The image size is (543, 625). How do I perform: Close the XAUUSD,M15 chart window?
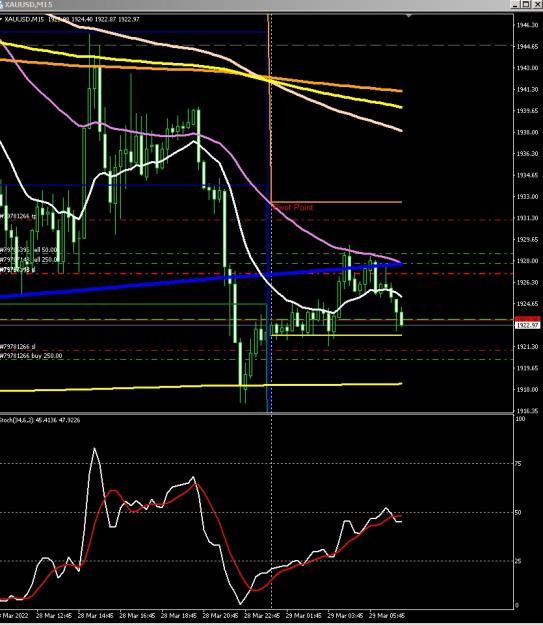(x=536, y=4)
